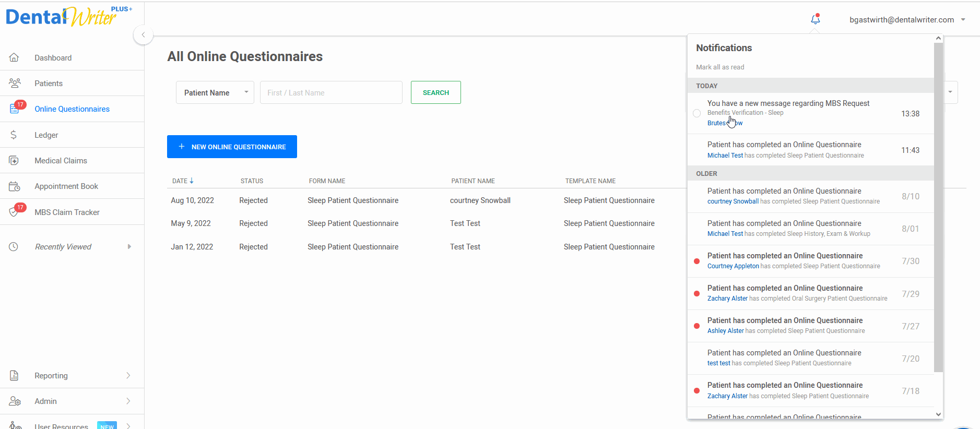Click the Appointment Book calendar icon
The height and width of the screenshot is (429, 980).
15,186
